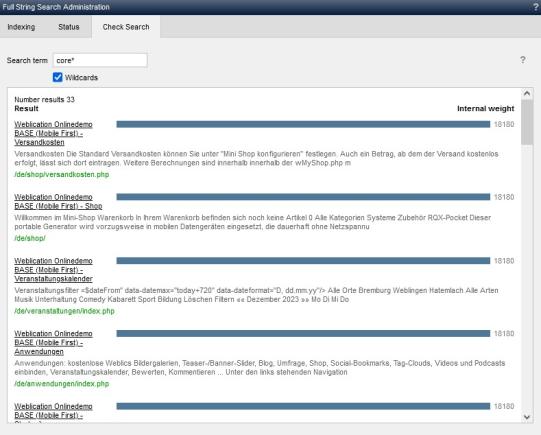The image size is (541, 435).
Task: Click the Veranstaltungsfilter description snippet
Action: coord(256,295)
